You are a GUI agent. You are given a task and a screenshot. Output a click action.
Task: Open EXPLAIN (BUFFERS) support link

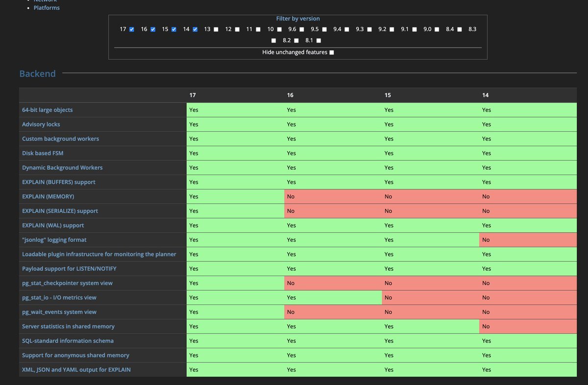(59, 182)
